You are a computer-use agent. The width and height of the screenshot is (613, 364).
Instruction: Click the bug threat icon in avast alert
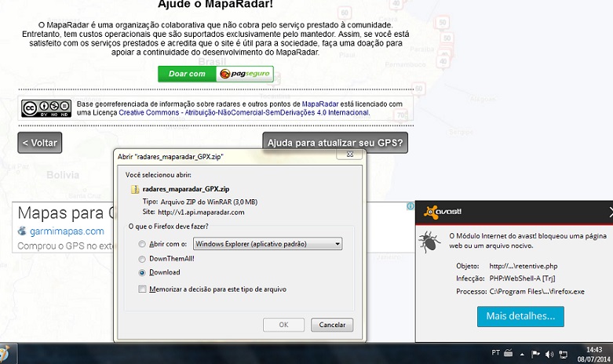point(429,242)
